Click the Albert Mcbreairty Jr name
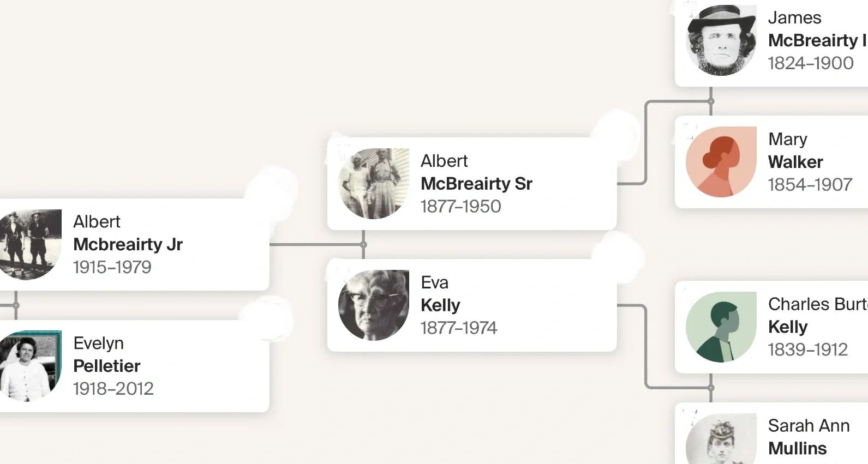The width and height of the screenshot is (868, 464). 128,244
